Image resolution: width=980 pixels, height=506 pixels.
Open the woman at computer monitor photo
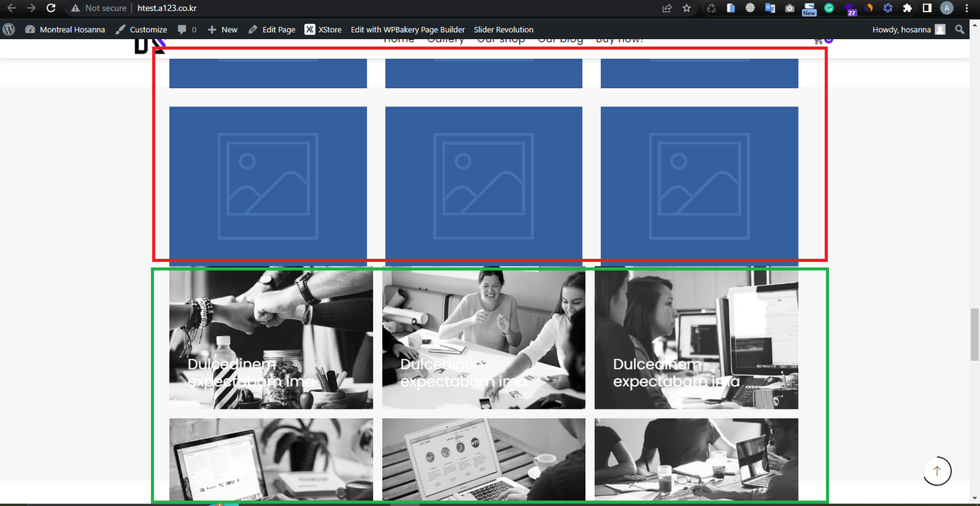click(696, 338)
